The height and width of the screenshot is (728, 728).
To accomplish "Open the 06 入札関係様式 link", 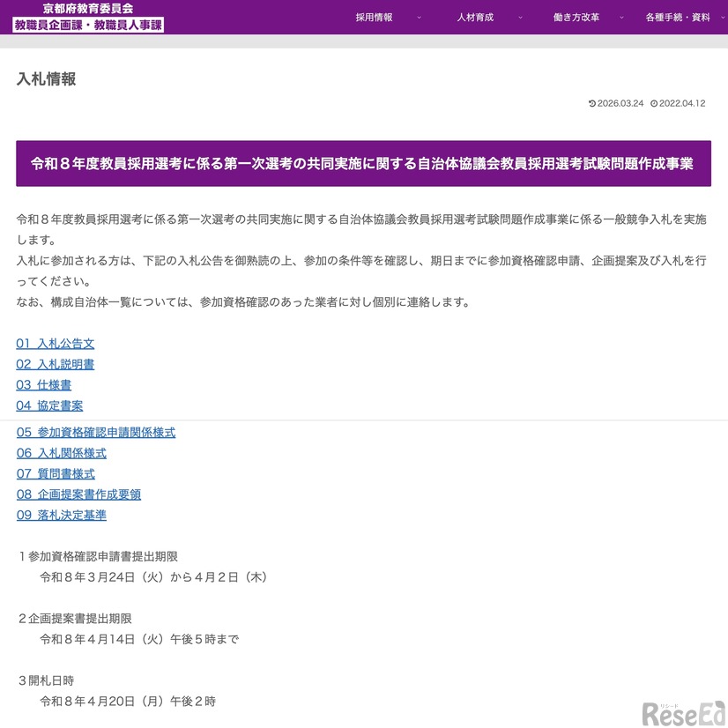I will pyautogui.click(x=61, y=452).
